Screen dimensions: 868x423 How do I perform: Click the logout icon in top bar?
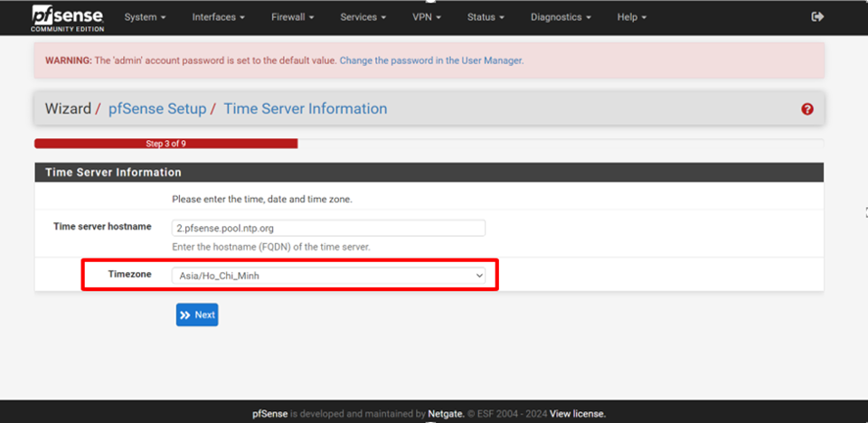tap(817, 17)
